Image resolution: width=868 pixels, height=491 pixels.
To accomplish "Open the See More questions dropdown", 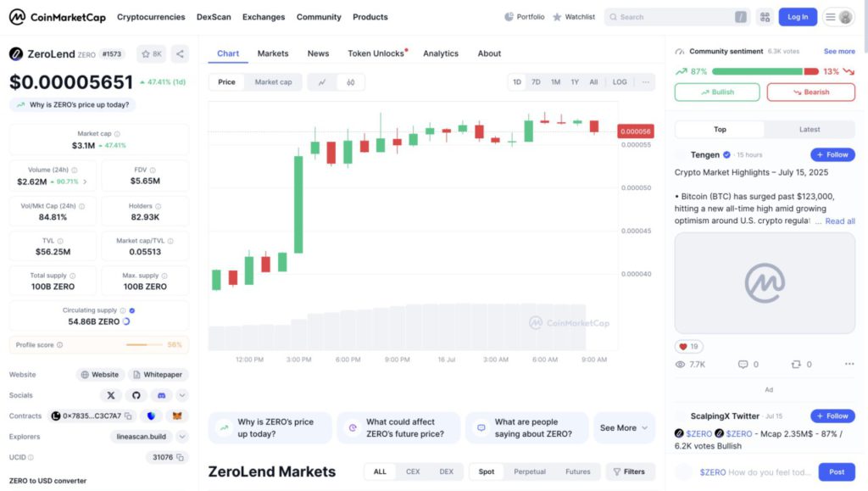I will (624, 428).
